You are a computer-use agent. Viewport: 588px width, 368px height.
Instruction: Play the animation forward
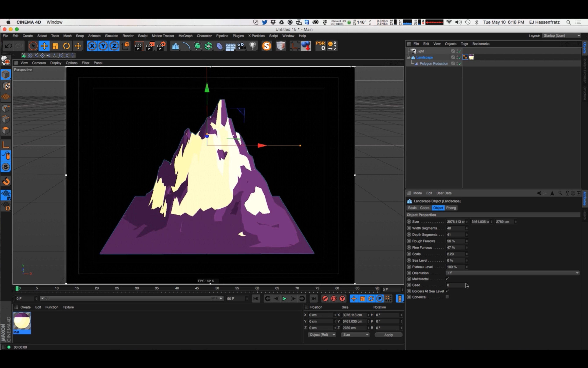pyautogui.click(x=284, y=299)
